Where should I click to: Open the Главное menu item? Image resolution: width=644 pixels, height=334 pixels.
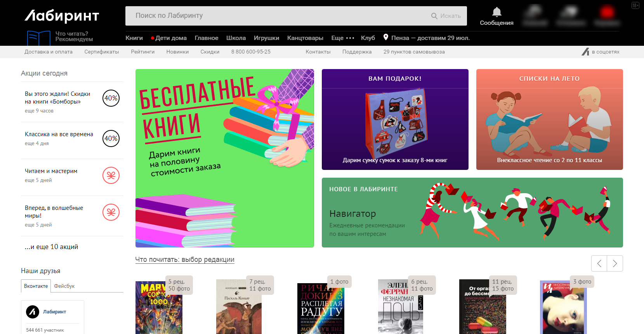207,38
